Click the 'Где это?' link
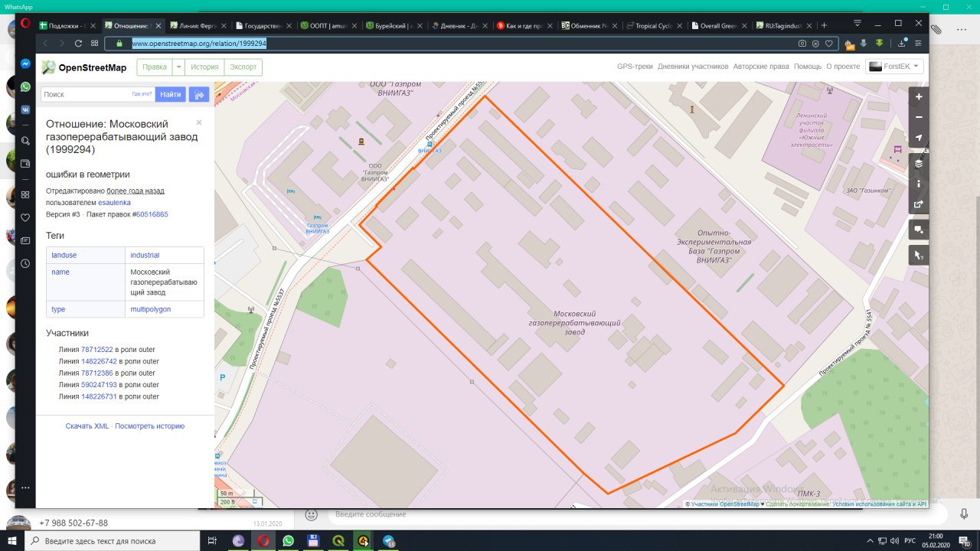 pos(142,94)
